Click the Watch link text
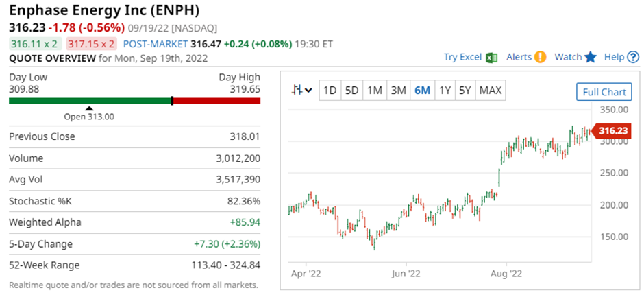The height and width of the screenshot is (297, 644). tap(568, 58)
